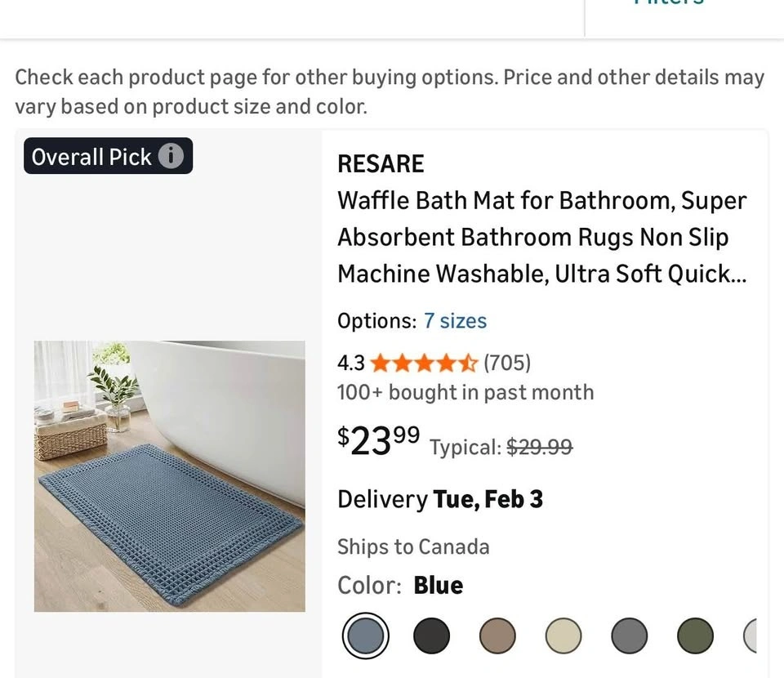The image size is (784, 678).
Task: Pick the olive green color swatch
Action: 695,636
